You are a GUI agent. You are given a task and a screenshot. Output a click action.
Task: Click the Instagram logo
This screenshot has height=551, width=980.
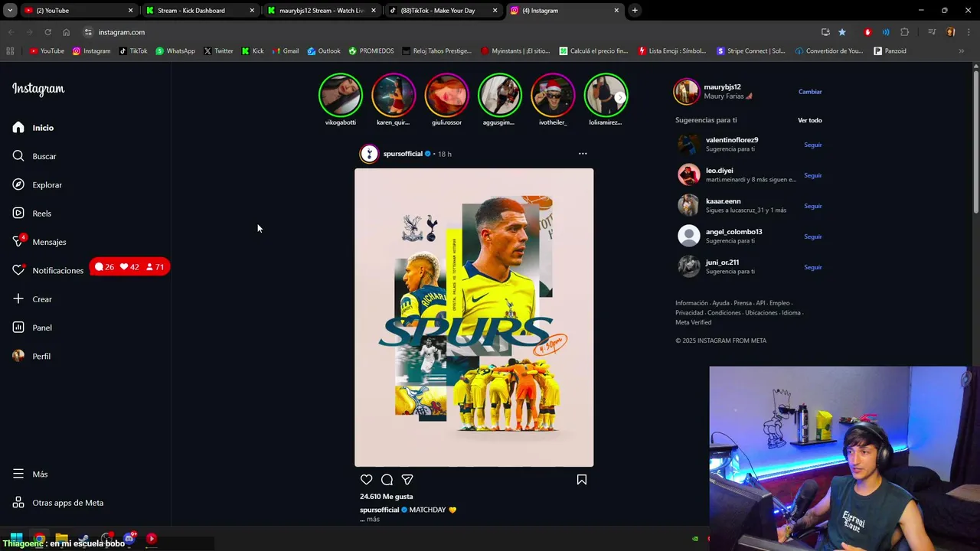(38, 89)
